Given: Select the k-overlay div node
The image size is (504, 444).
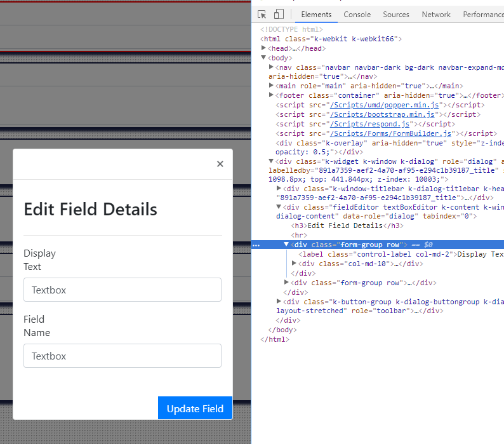Looking at the screenshot, I should pyautogui.click(x=390, y=147).
